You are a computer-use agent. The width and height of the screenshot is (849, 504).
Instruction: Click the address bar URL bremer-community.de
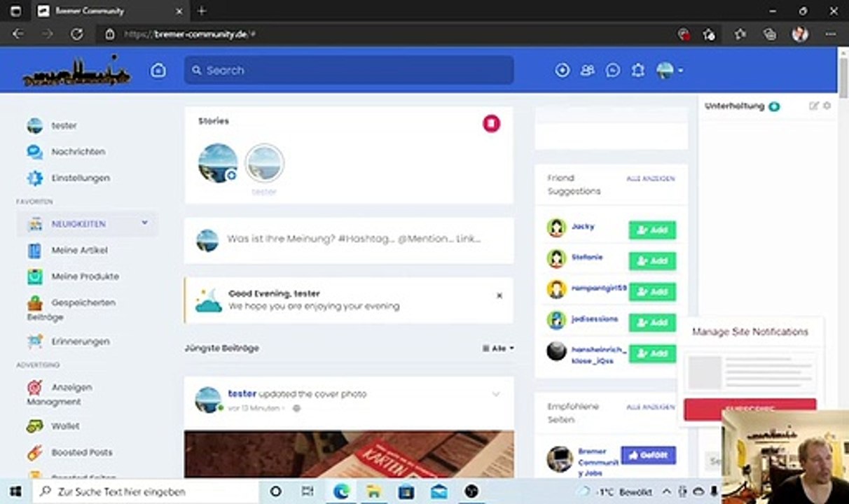point(190,34)
